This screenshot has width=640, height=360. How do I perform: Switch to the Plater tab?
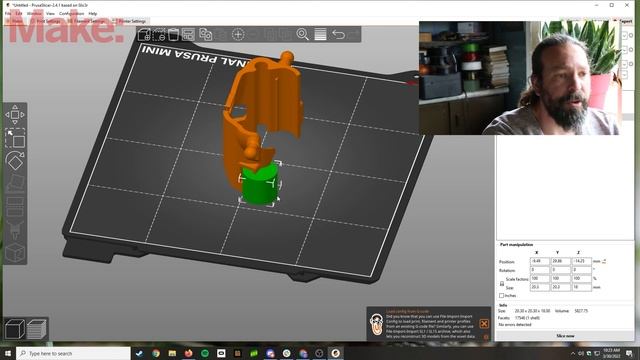(x=16, y=21)
